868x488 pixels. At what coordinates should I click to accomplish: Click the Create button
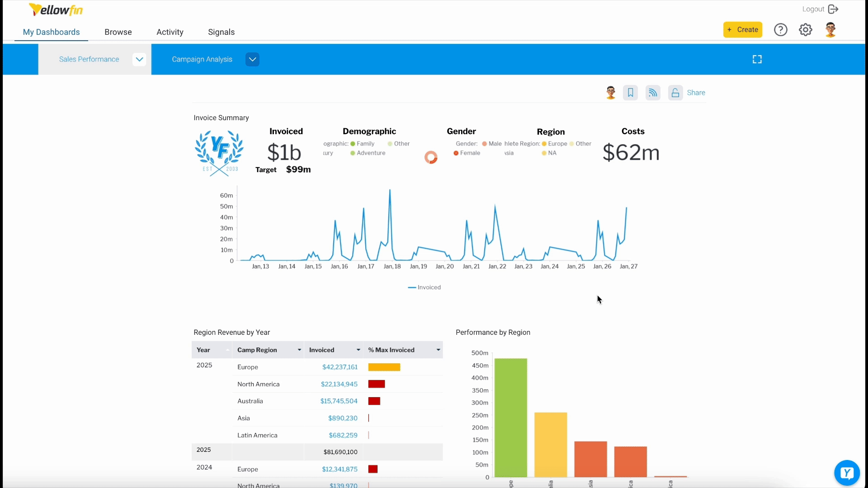[x=742, y=30]
